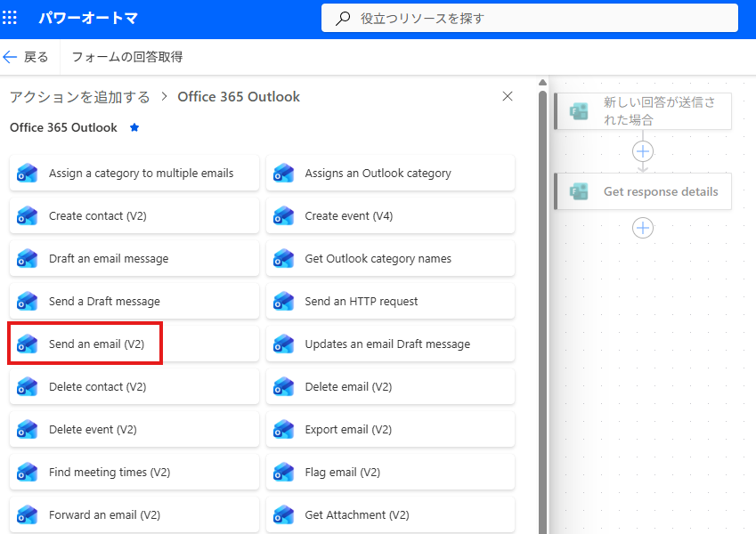The height and width of the screenshot is (534, 756).
Task: Select Assigns an Outlook category action
Action: pos(391,173)
